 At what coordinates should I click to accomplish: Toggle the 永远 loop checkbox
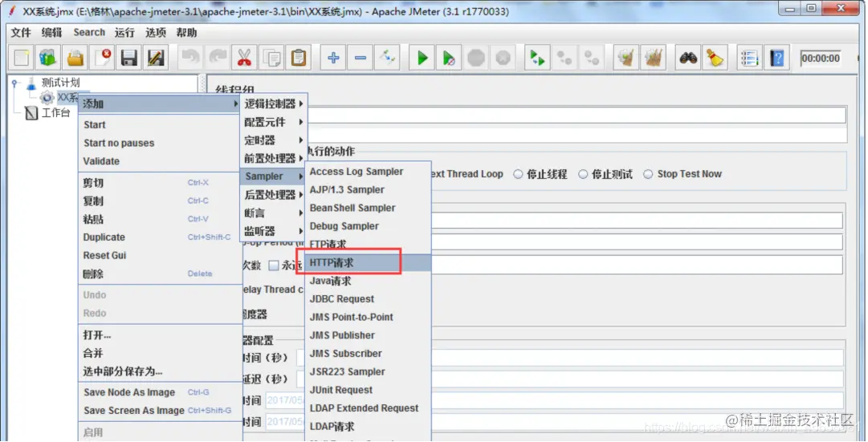(x=274, y=266)
